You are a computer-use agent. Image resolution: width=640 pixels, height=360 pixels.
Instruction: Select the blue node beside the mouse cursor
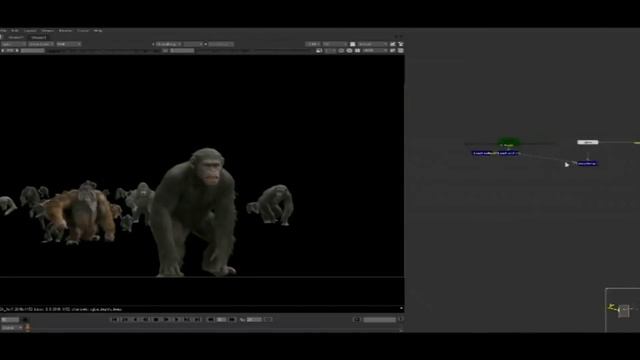tap(587, 163)
